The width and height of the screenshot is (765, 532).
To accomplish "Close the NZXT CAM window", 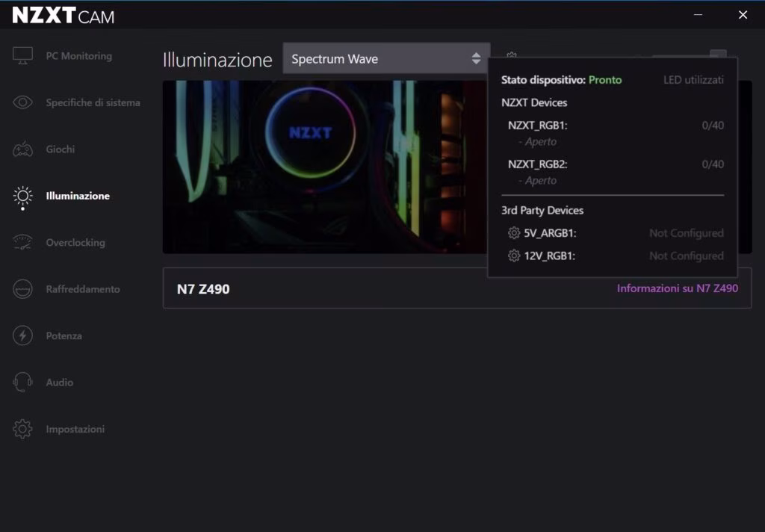I will [743, 15].
